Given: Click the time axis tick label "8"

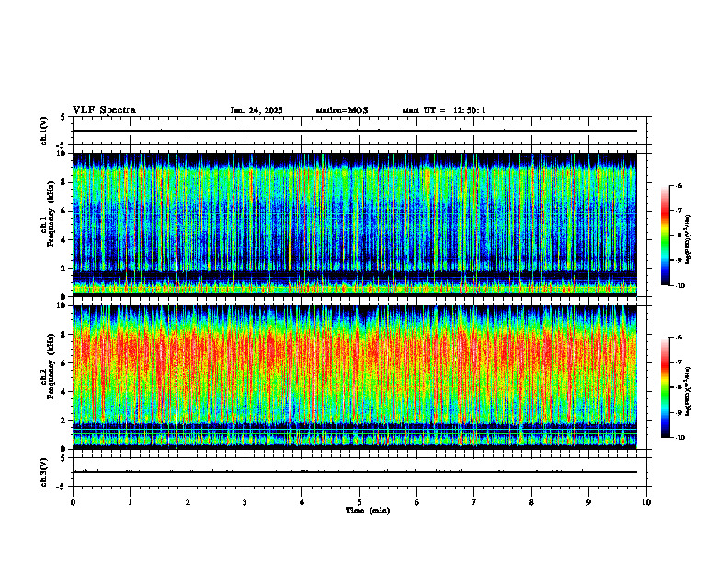Looking at the screenshot, I should [x=531, y=502].
